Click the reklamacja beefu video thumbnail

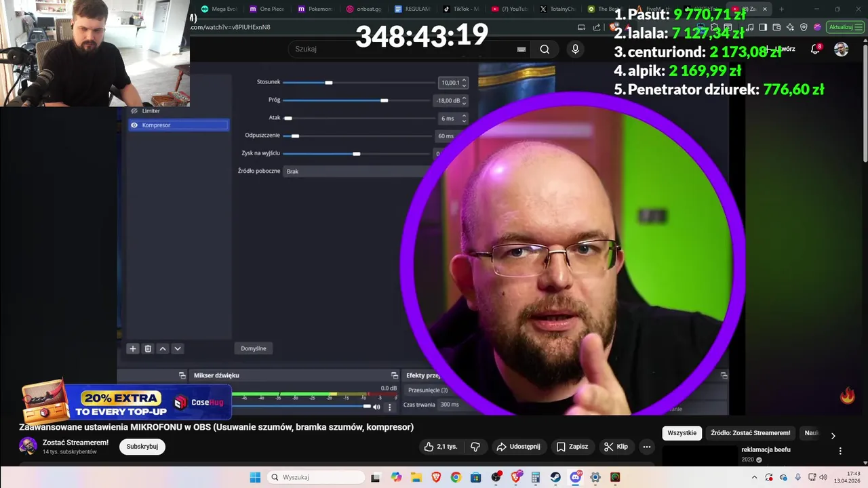699,455
